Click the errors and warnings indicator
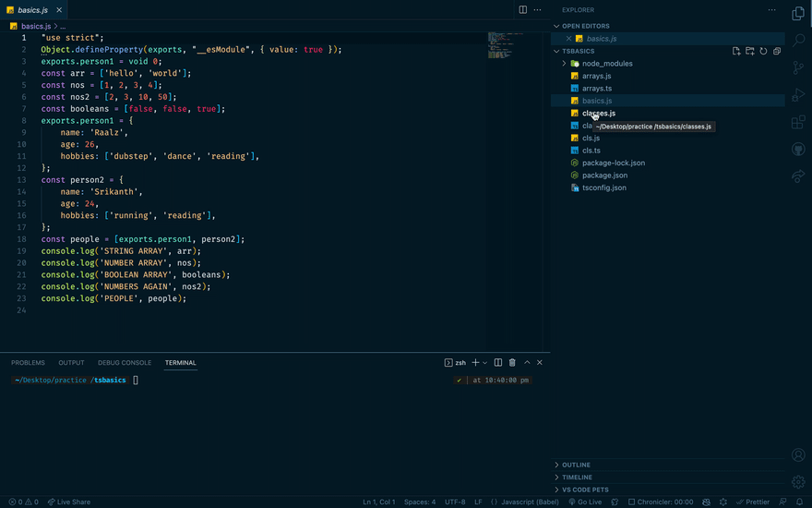 point(23,502)
